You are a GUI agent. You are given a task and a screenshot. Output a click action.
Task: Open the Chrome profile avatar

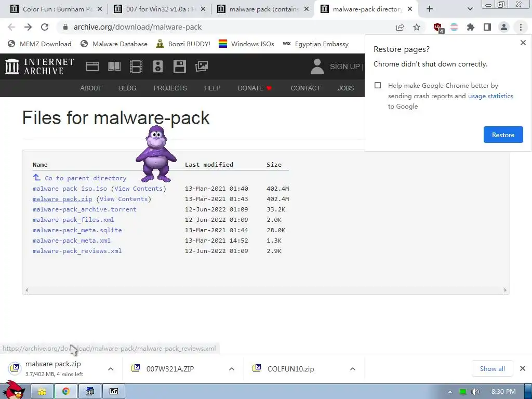pyautogui.click(x=504, y=27)
